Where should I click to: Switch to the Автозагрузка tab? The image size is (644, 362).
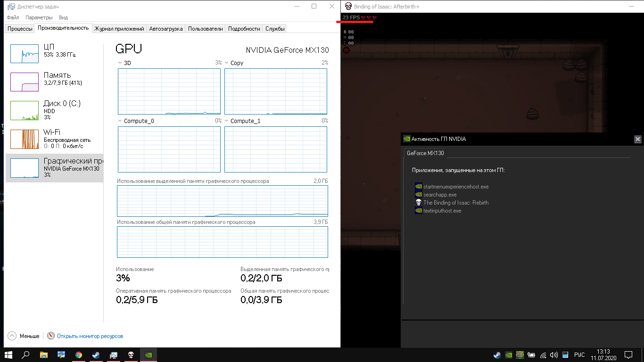click(166, 29)
